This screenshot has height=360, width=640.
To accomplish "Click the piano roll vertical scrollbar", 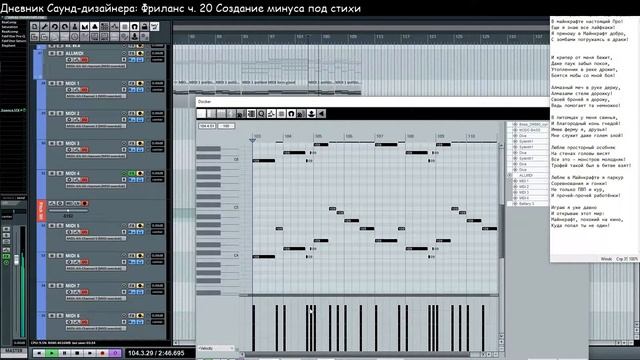I will (x=501, y=231).
